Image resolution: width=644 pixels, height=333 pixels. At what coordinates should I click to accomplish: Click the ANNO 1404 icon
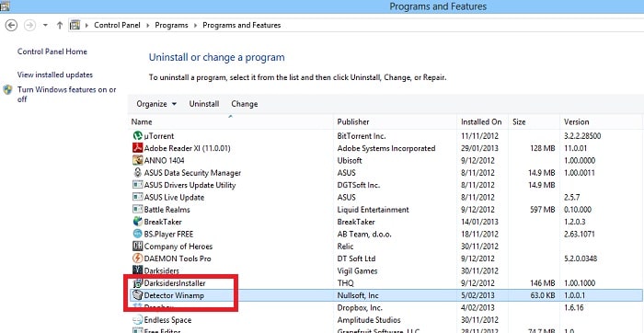[138, 160]
